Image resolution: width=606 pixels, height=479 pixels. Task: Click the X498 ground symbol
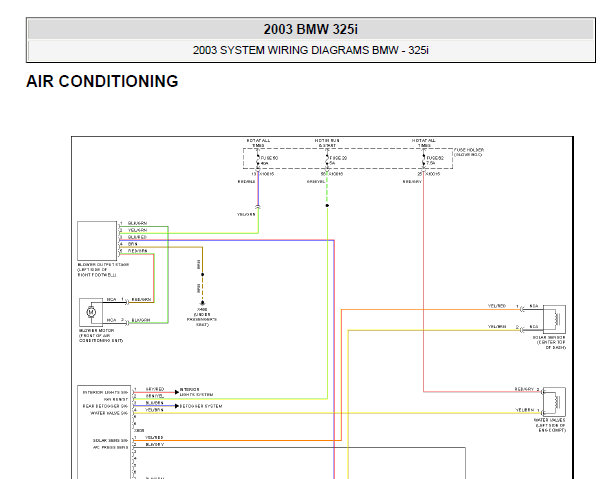click(202, 303)
